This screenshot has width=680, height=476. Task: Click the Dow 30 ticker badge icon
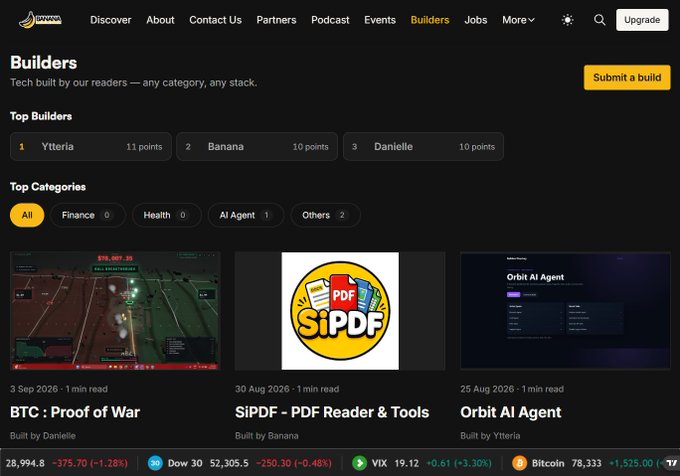(x=155, y=463)
